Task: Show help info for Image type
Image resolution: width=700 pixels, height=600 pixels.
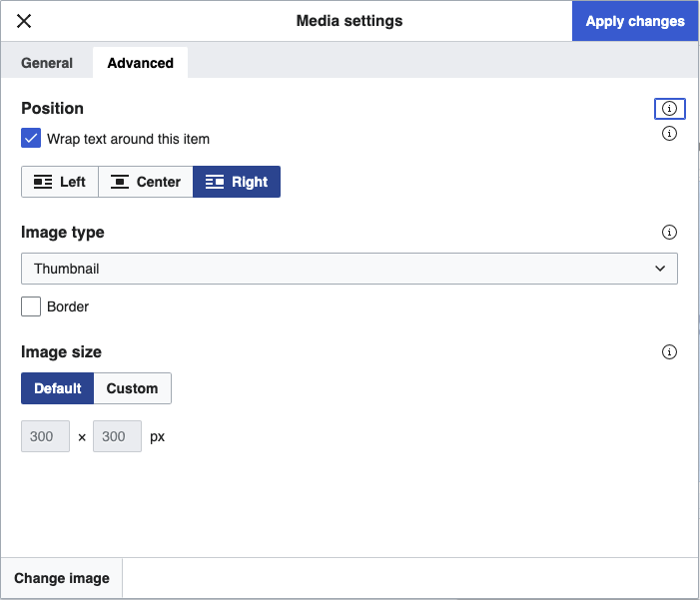Action: point(669,233)
